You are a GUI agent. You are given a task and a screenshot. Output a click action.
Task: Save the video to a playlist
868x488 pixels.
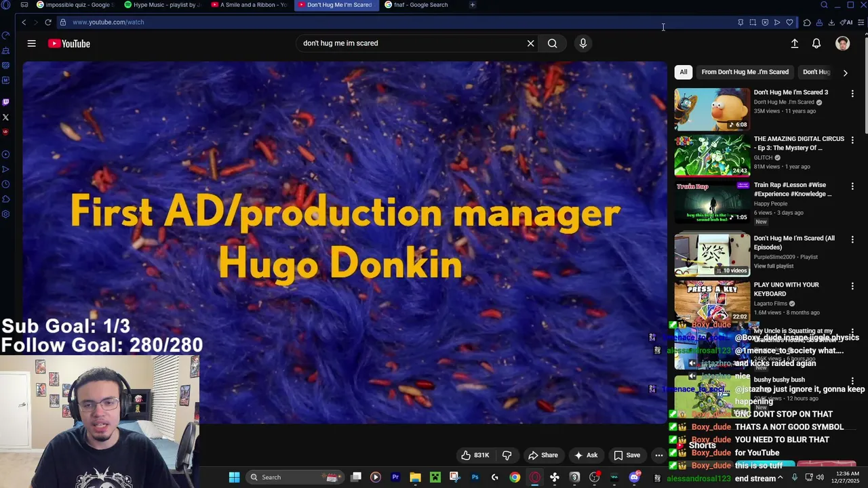[x=627, y=455]
